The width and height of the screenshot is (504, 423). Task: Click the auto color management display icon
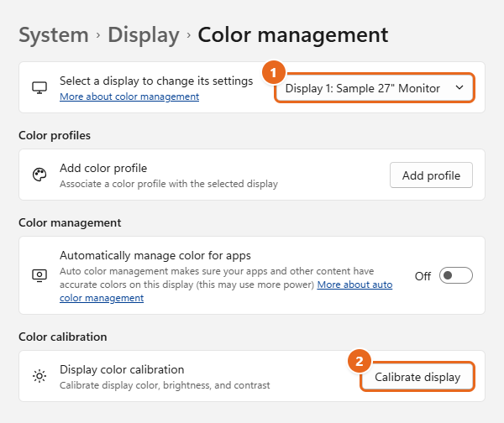pos(39,275)
